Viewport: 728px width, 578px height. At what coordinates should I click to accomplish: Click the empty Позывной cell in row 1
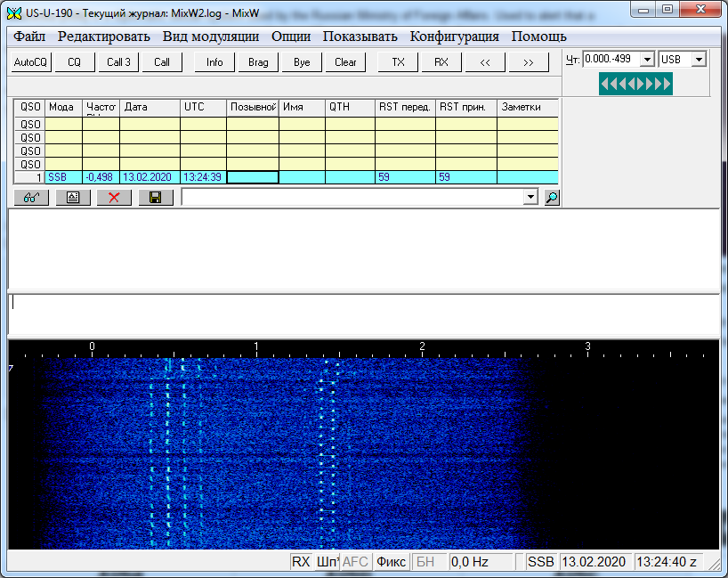[253, 177]
